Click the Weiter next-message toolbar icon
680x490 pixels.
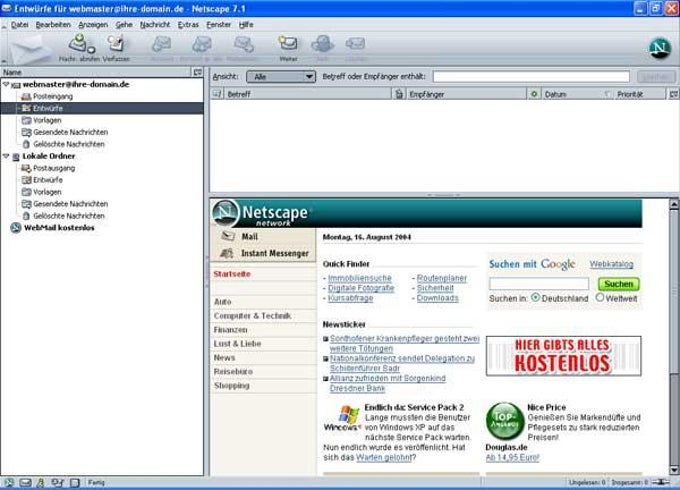click(288, 45)
